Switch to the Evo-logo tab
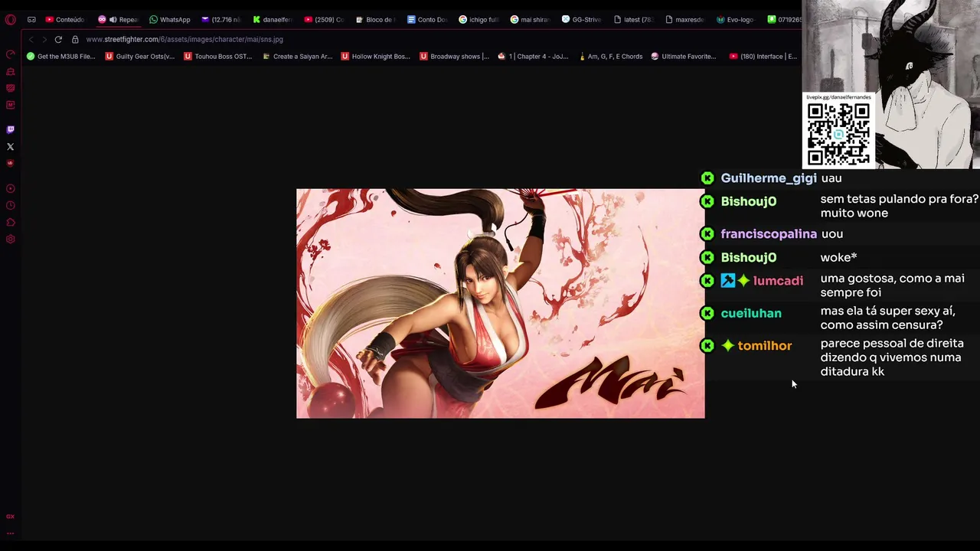The width and height of the screenshot is (980, 551). (x=736, y=20)
